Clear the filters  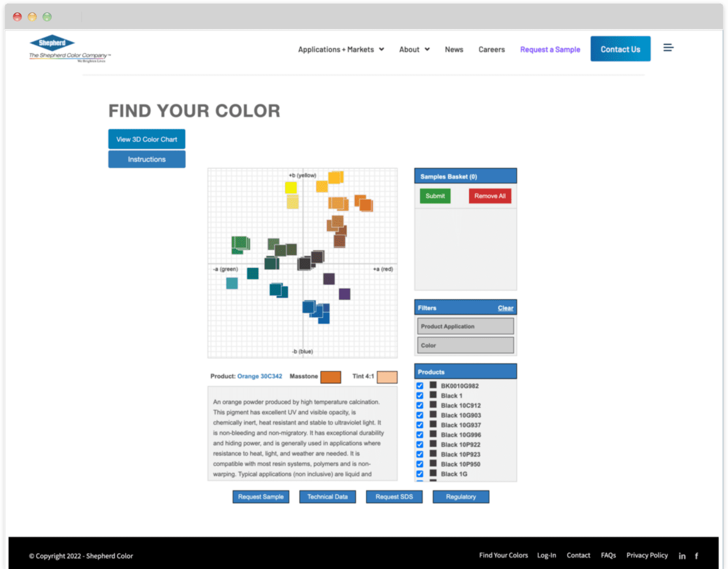tap(506, 308)
